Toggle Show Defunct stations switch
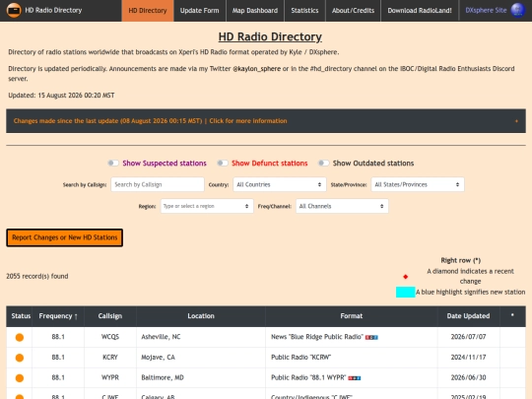The width and height of the screenshot is (532, 399). click(x=223, y=164)
